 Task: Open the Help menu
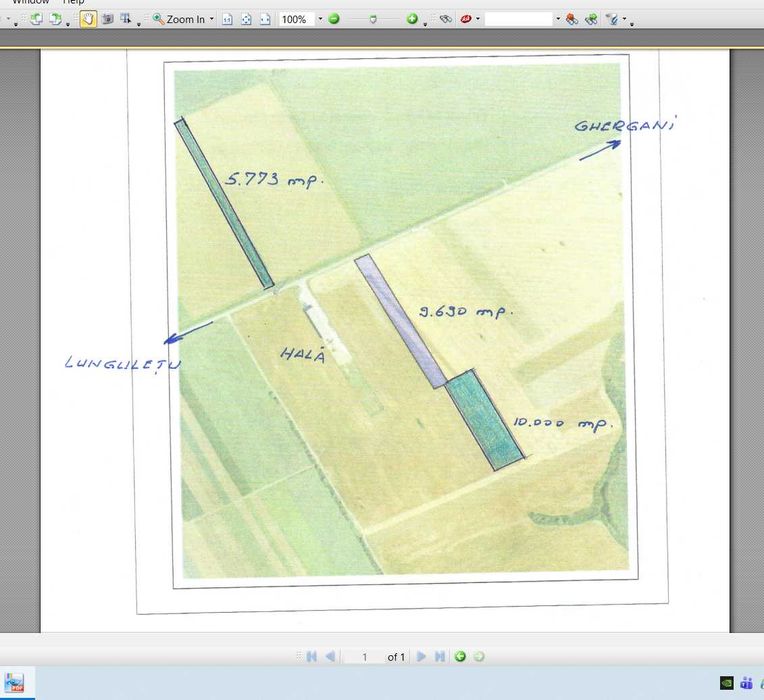(73, 2)
